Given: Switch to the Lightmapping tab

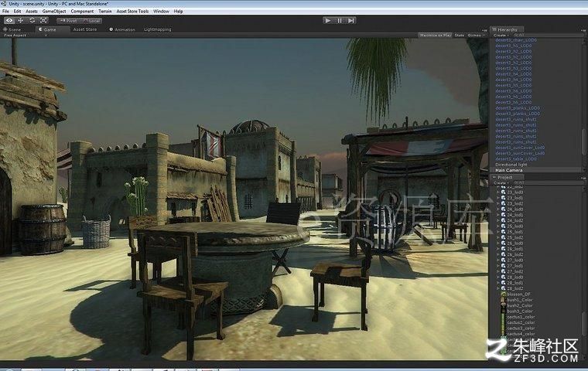Looking at the screenshot, I should pos(158,29).
